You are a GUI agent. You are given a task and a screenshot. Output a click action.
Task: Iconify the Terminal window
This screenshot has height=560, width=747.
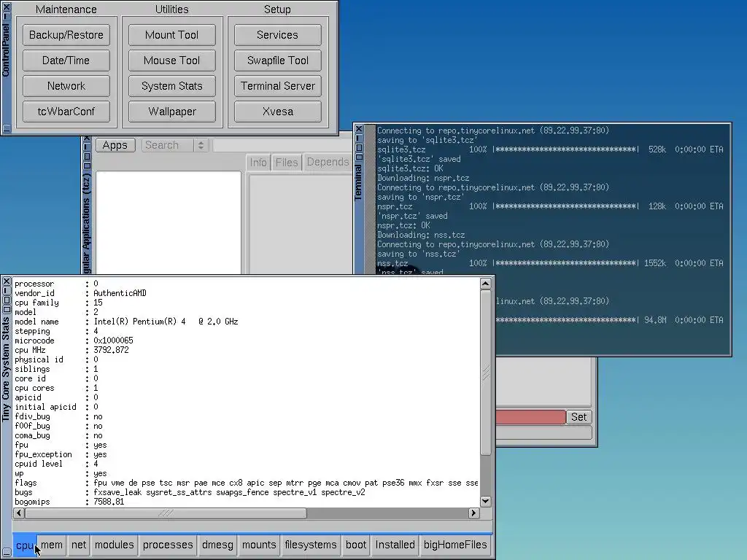[359, 138]
